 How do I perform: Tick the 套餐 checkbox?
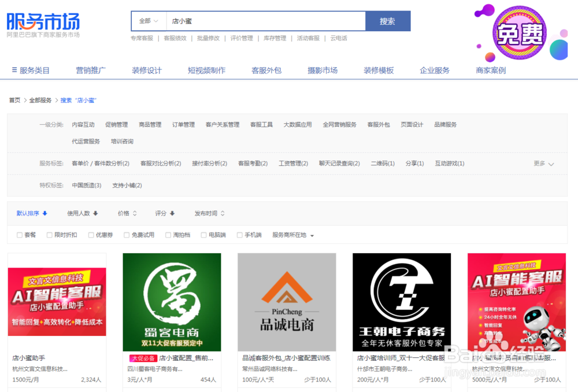[x=20, y=235]
